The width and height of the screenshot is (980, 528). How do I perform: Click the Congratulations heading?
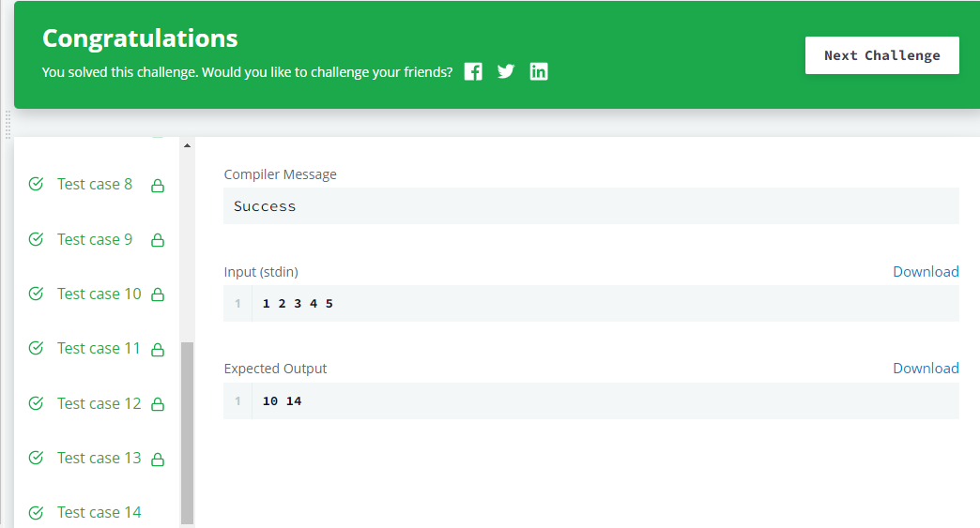coord(140,38)
